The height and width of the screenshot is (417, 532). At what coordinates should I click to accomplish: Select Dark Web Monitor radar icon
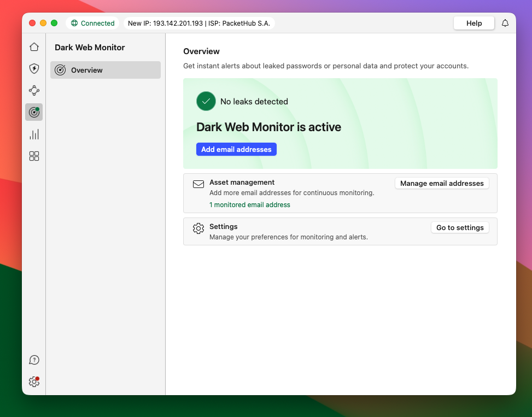(34, 112)
